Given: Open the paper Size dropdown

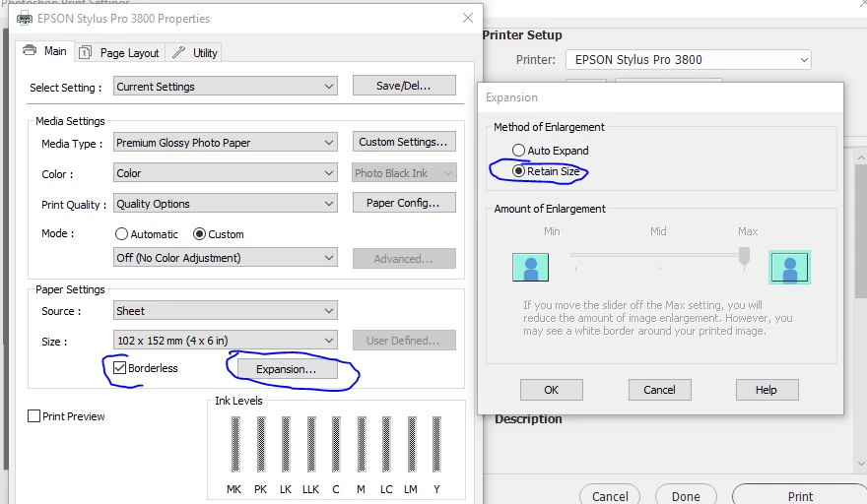Looking at the screenshot, I should [x=226, y=341].
